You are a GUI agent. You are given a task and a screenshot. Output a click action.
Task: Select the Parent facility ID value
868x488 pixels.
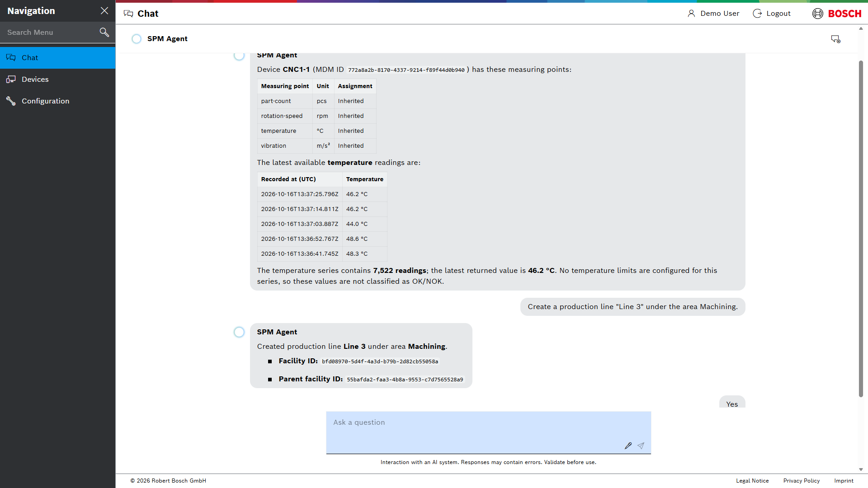pyautogui.click(x=405, y=380)
